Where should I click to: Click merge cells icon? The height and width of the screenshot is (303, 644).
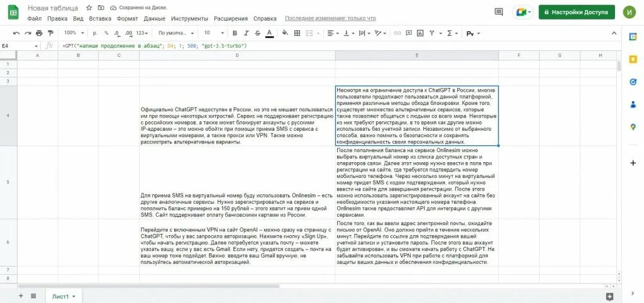click(x=309, y=33)
